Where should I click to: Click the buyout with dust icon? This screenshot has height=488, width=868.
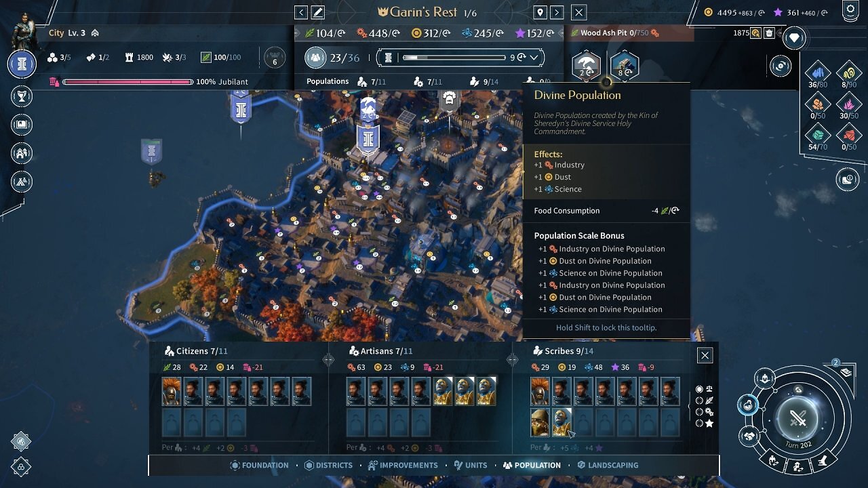755,33
